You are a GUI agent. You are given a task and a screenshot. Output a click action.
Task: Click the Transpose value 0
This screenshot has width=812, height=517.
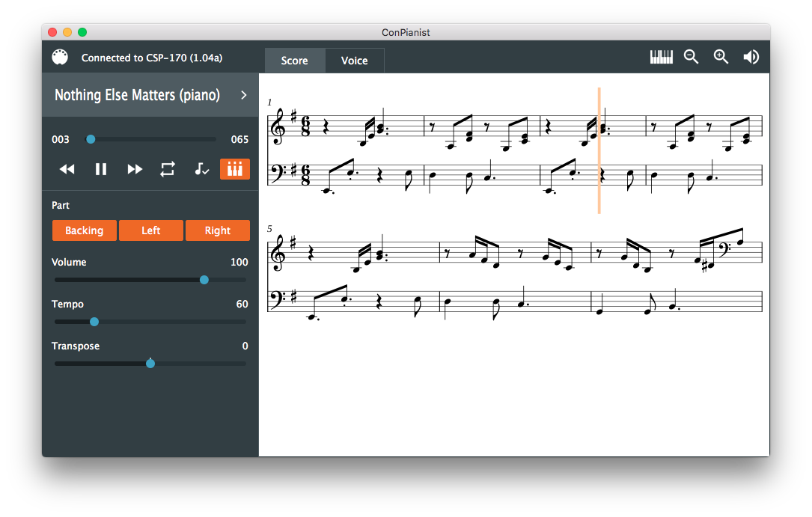click(245, 346)
